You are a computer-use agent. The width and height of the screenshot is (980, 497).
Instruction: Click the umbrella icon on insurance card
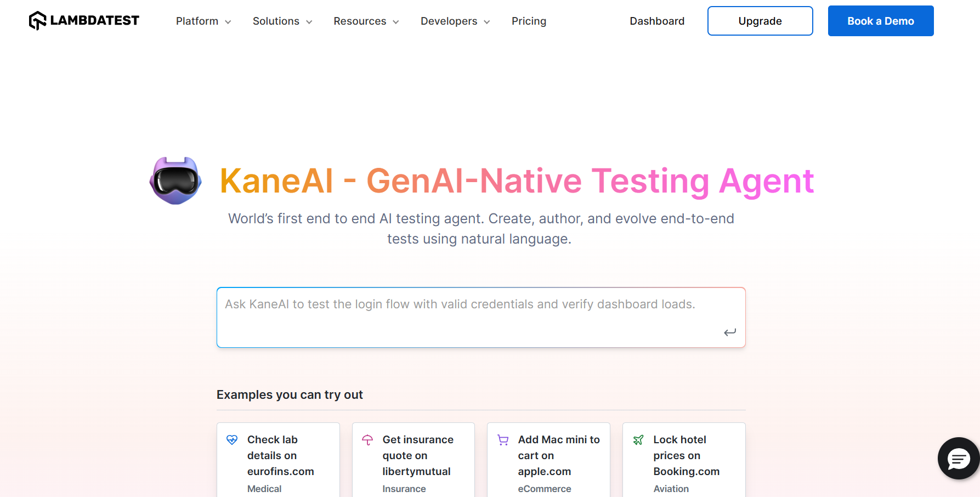367,440
